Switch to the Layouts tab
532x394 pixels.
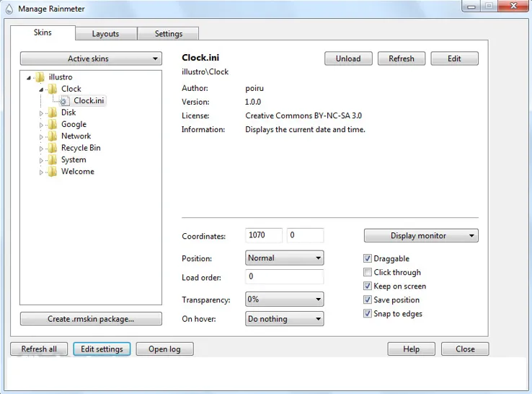pyautogui.click(x=106, y=34)
